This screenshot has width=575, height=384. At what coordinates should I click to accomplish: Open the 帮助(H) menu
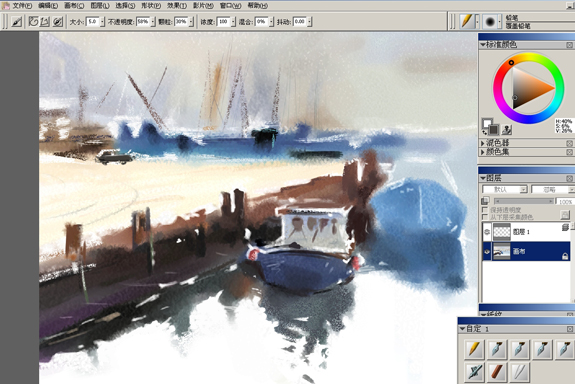pyautogui.click(x=257, y=6)
